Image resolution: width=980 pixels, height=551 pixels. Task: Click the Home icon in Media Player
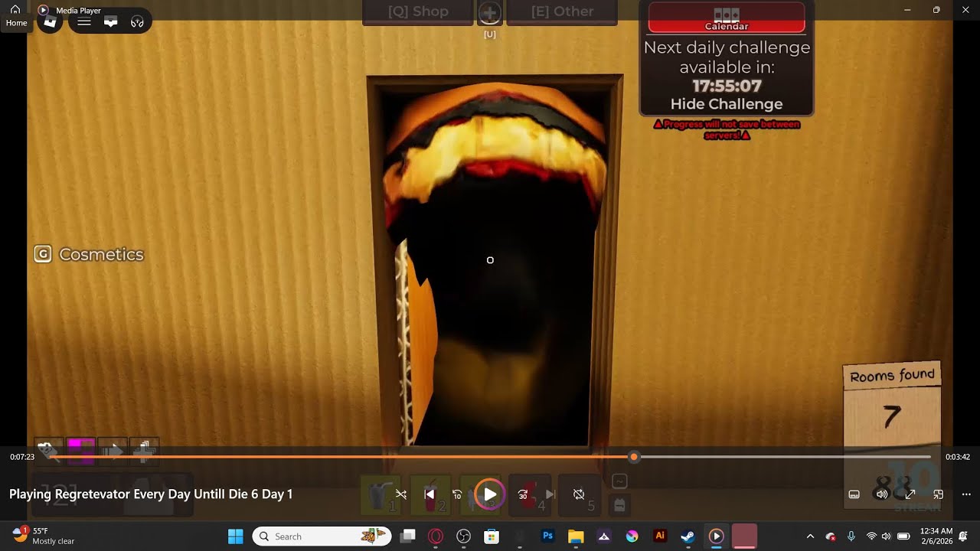pyautogui.click(x=15, y=10)
